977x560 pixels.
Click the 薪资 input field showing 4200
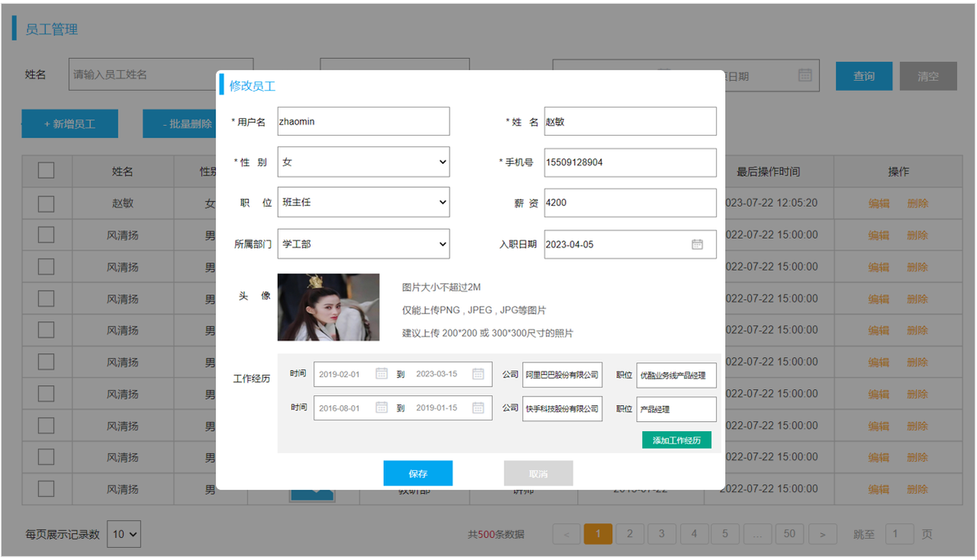tap(630, 203)
